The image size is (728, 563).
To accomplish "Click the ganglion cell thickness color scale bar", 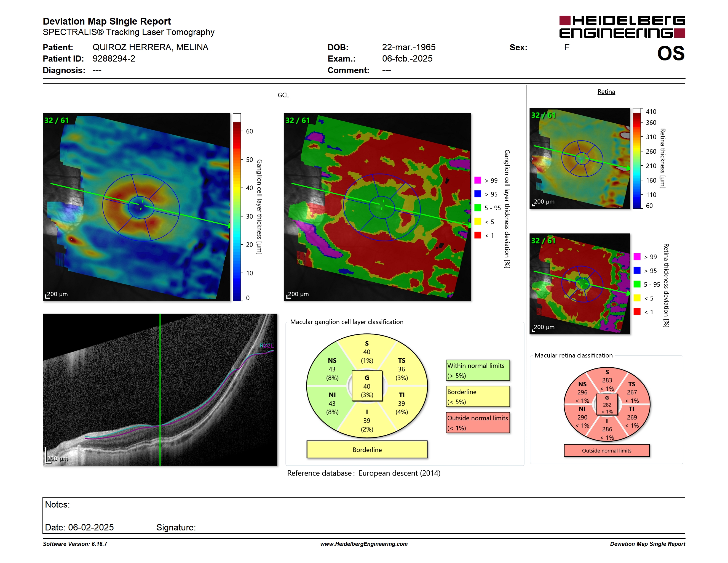I will point(237,207).
